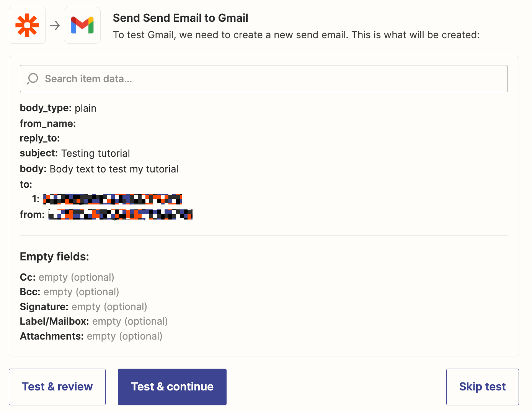
Task: Click the Bcc empty optional field
Action: (69, 292)
